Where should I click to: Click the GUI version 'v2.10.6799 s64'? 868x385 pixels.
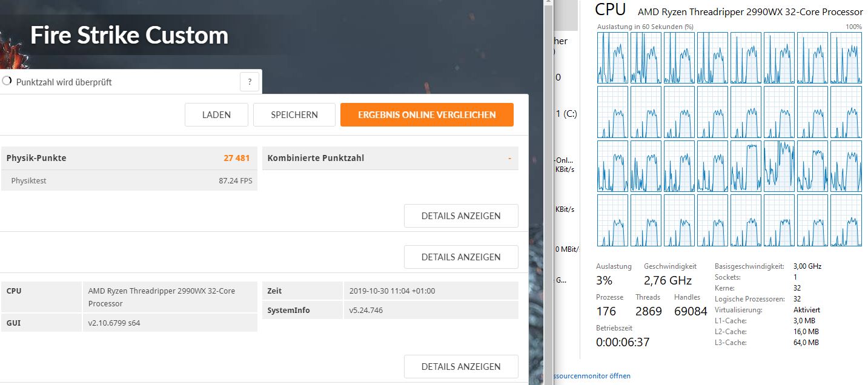pyautogui.click(x=114, y=323)
